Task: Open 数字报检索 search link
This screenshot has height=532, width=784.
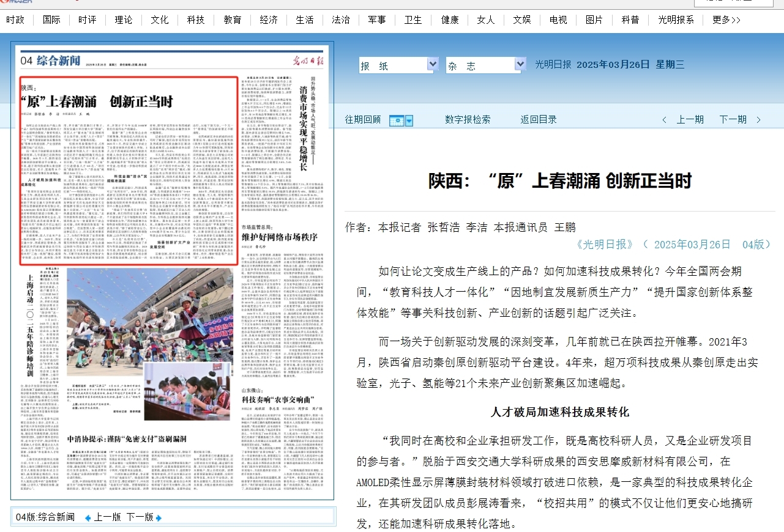Action: [468, 120]
